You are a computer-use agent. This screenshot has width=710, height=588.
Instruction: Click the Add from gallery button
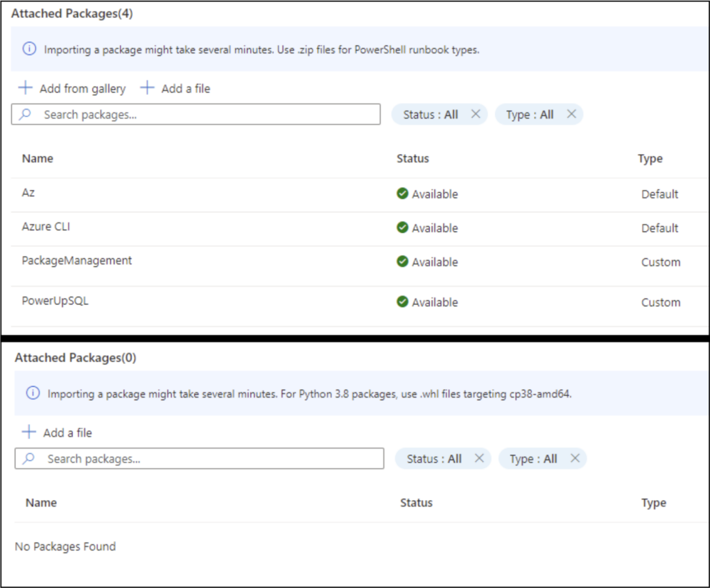(x=72, y=88)
